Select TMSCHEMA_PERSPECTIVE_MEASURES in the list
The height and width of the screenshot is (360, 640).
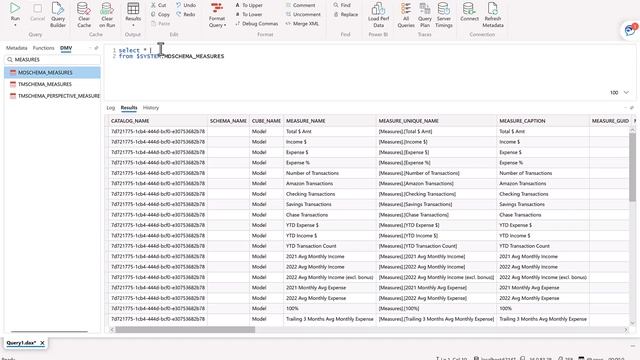tap(52, 96)
